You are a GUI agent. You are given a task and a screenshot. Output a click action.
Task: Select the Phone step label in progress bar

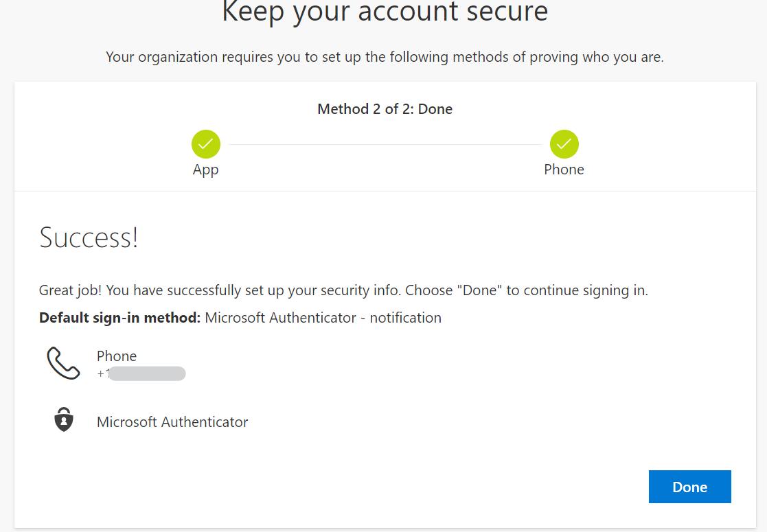[564, 169]
